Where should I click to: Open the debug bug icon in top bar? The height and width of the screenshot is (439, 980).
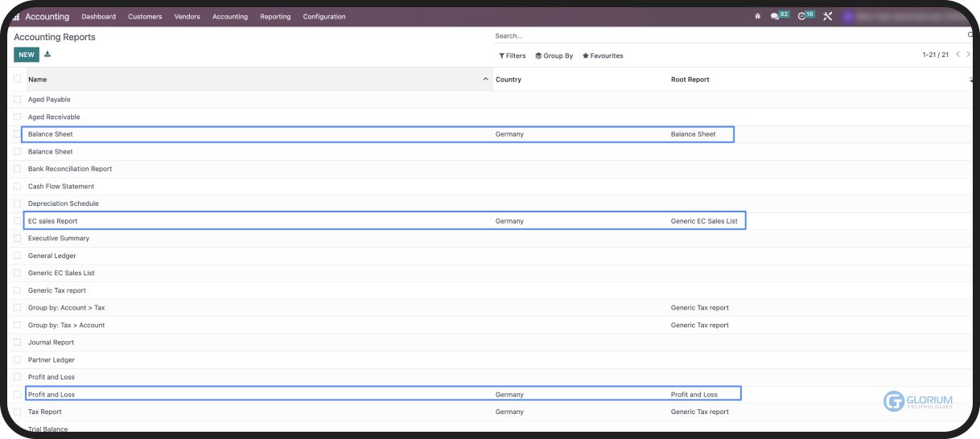click(x=757, y=17)
